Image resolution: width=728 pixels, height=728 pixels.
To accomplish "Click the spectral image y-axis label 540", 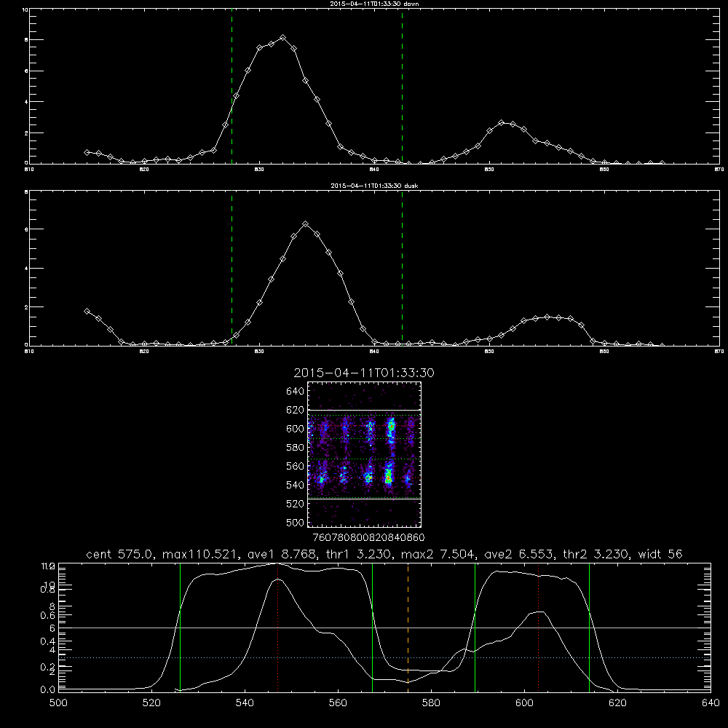I will pos(295,485).
